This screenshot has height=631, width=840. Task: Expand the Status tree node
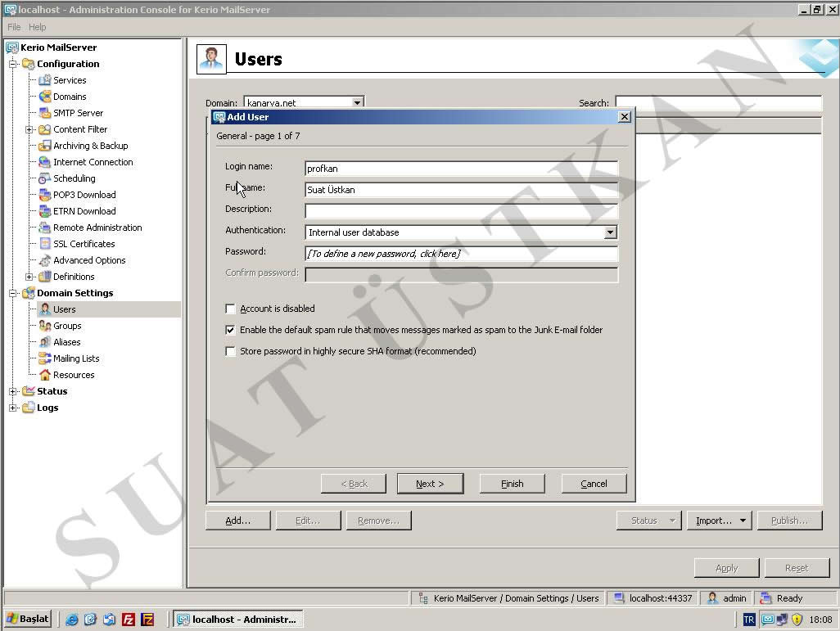[13, 391]
